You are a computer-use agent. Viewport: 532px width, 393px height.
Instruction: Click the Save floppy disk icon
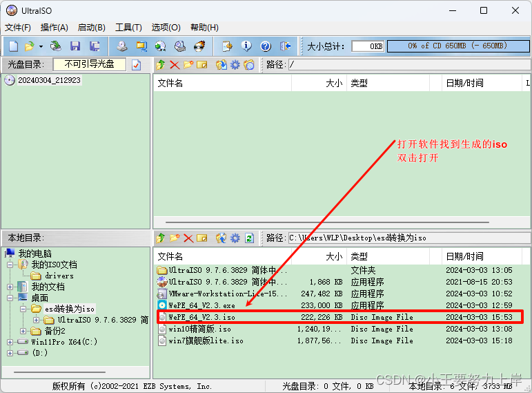pyautogui.click(x=75, y=46)
